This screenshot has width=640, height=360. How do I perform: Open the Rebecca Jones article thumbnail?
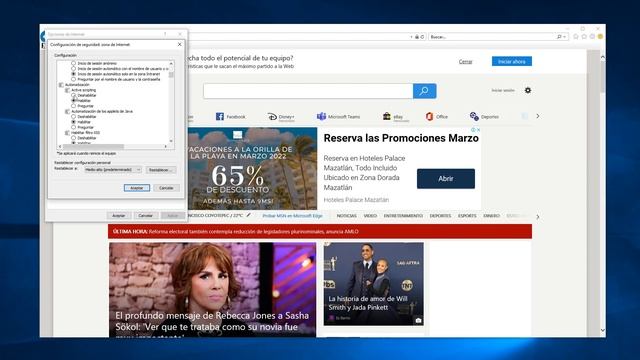(212, 289)
